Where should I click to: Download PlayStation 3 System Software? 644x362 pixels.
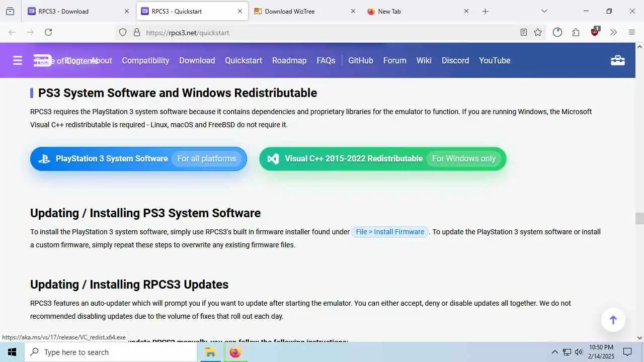pos(138,159)
